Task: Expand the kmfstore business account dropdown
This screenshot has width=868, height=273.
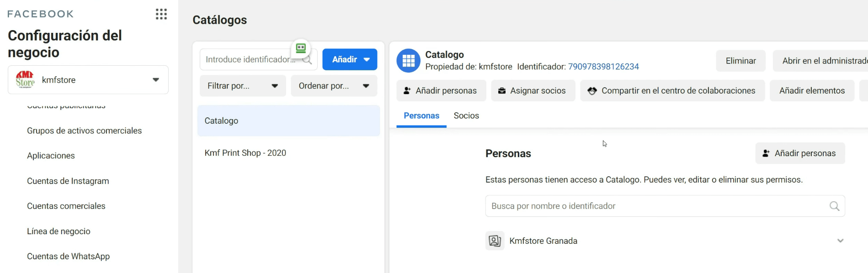Action: pyautogui.click(x=156, y=79)
